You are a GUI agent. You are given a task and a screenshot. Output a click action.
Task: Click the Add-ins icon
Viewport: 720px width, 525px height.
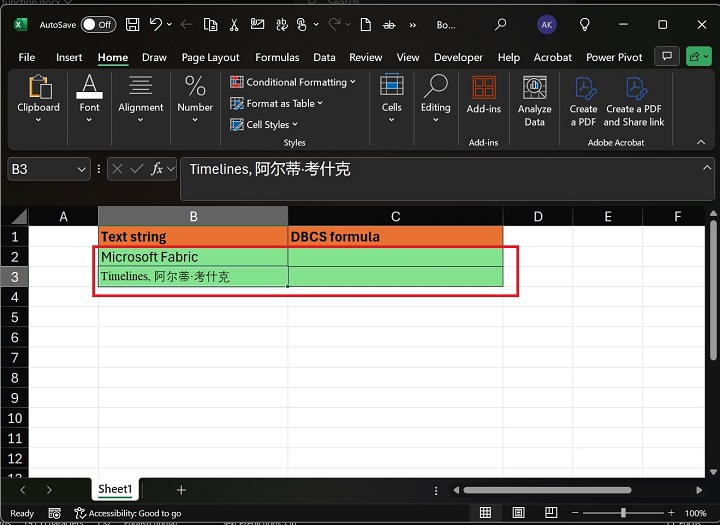point(483,96)
